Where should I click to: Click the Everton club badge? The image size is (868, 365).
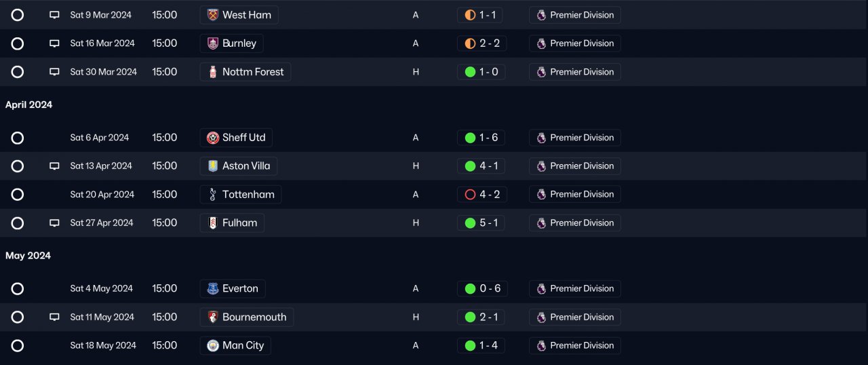pyautogui.click(x=213, y=288)
